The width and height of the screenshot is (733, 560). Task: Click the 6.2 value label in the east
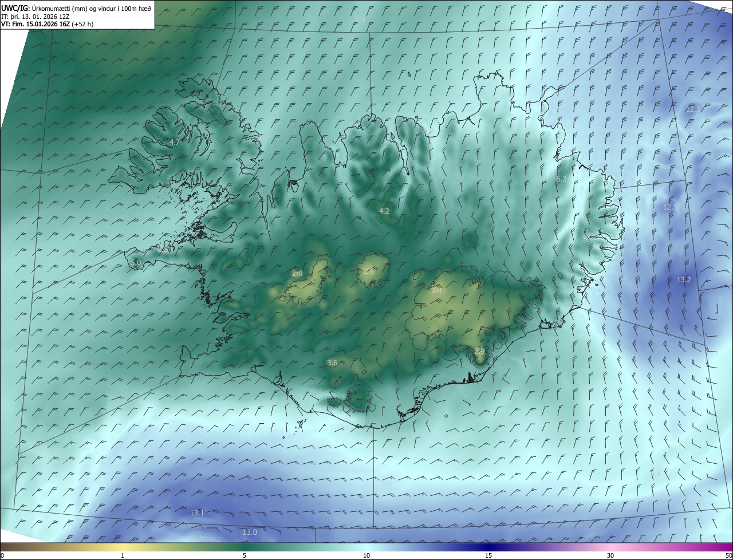pyautogui.click(x=561, y=179)
